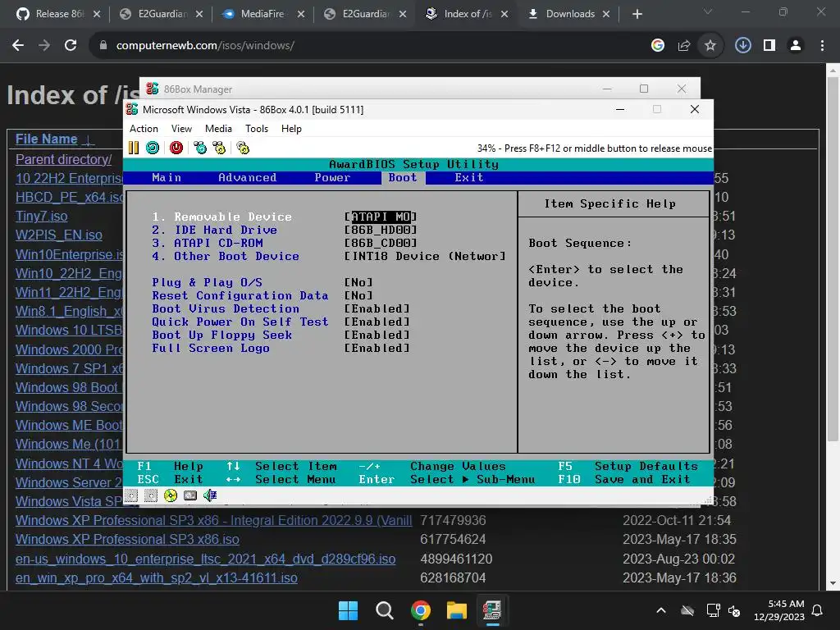Open the View menu in 86Box
Screen dimensions: 840x630
point(181,129)
